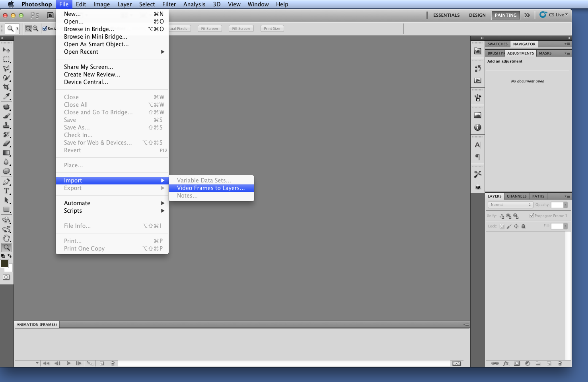This screenshot has width=588, height=382.
Task: Select the Horizontal Type tool
Action: [6, 191]
